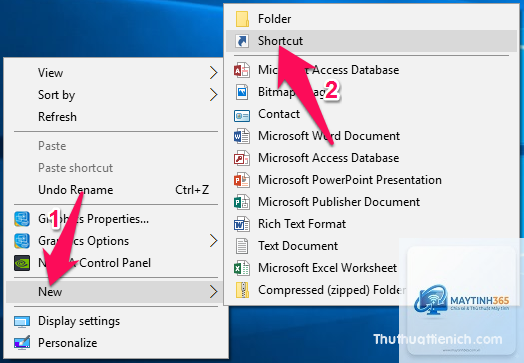This screenshot has height=363, width=524.
Task: Click the View menu label
Action: pyautogui.click(x=50, y=73)
